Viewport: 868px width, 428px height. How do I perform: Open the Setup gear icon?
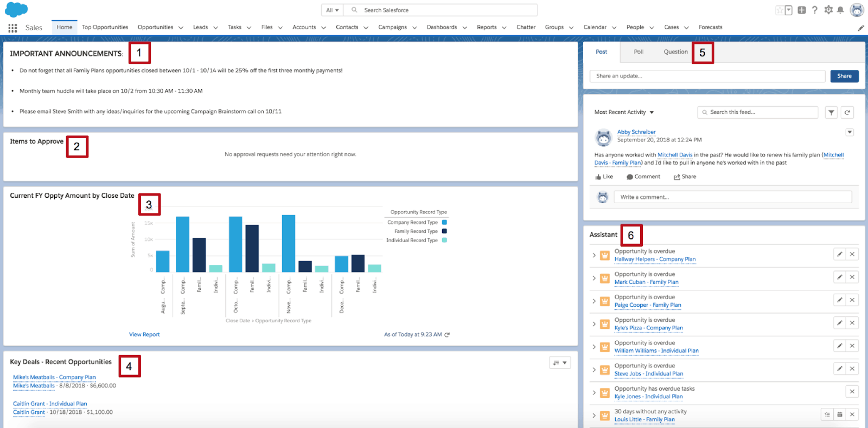(828, 10)
